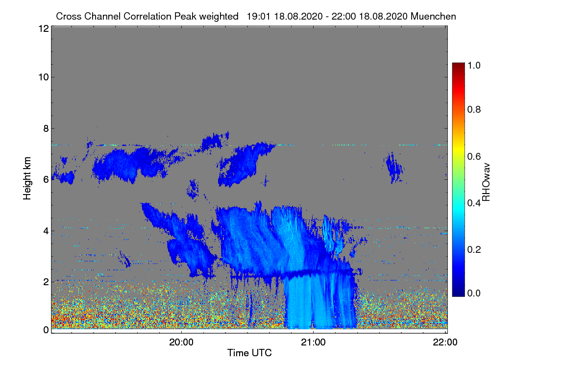Click the height axis label 0
The height and width of the screenshot is (392, 588).
(x=45, y=330)
